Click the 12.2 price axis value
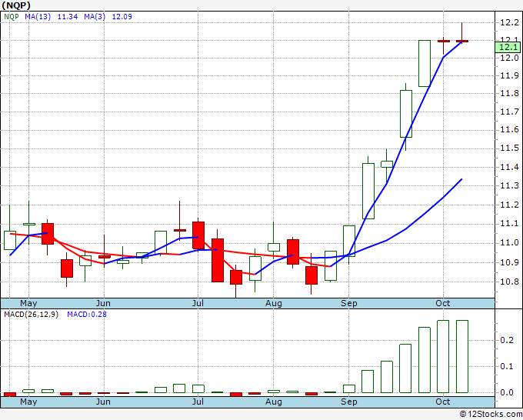This screenshot has height=420, width=523. tap(508, 22)
